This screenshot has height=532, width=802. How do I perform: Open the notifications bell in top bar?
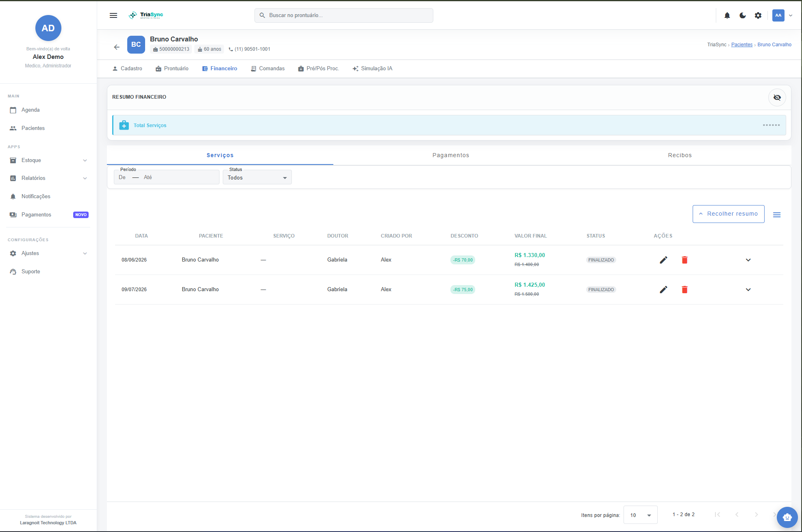tap(727, 15)
